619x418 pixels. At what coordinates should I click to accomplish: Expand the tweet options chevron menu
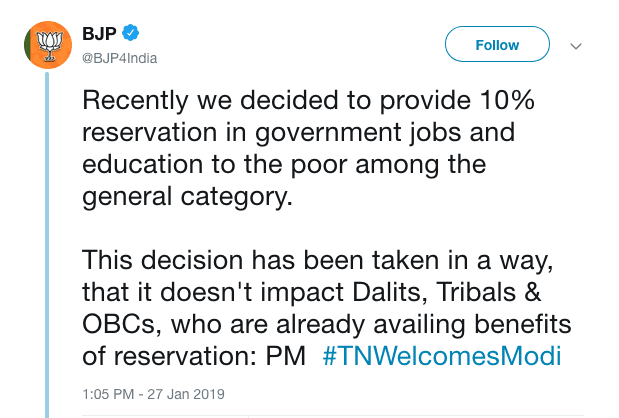[577, 46]
